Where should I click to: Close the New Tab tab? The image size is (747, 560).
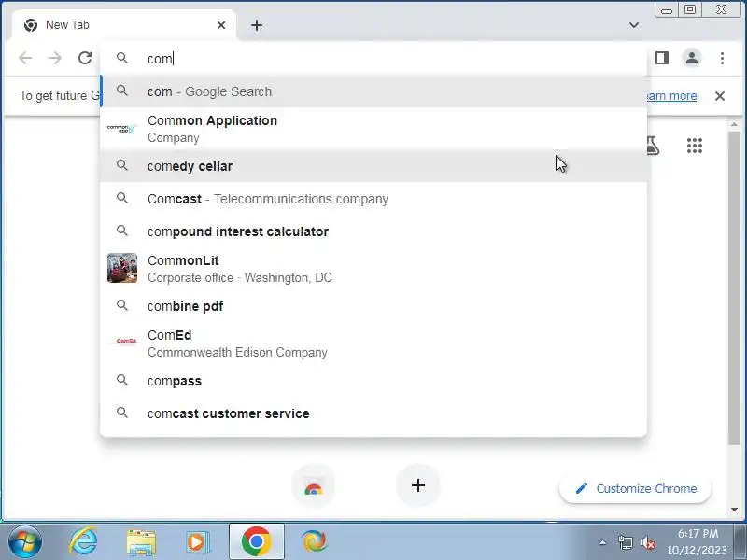pyautogui.click(x=221, y=25)
